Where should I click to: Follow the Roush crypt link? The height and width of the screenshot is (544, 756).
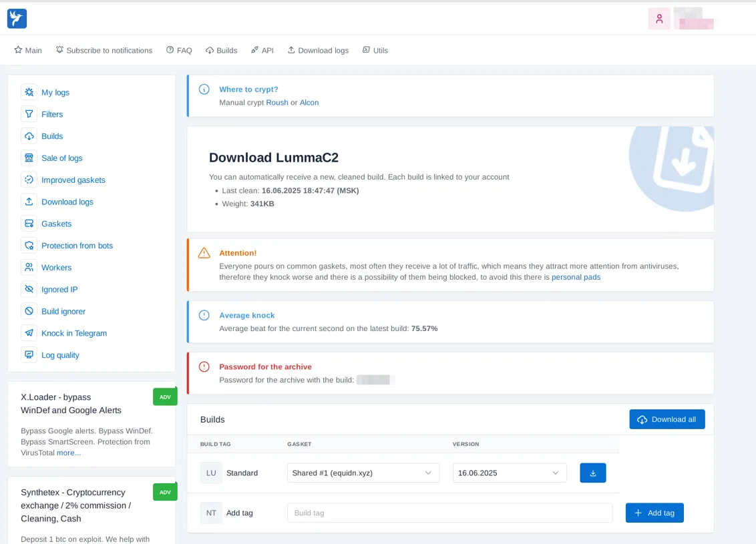(x=277, y=103)
